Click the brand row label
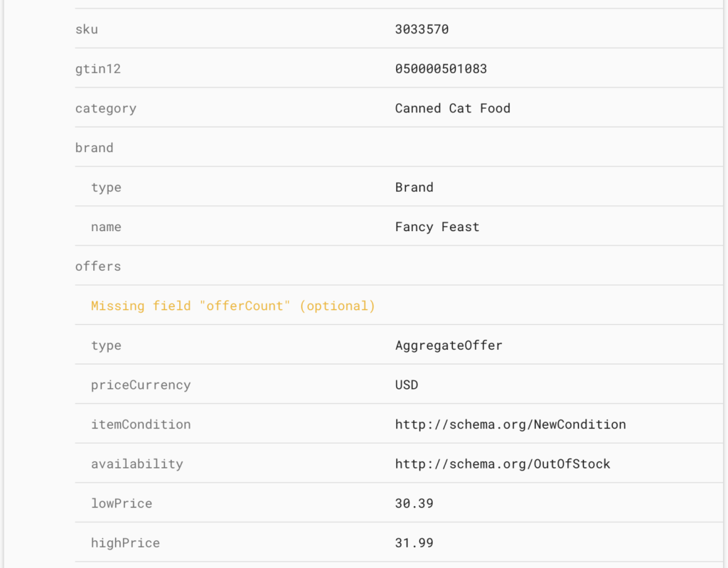Viewport: 728px width, 568px height. click(x=95, y=148)
